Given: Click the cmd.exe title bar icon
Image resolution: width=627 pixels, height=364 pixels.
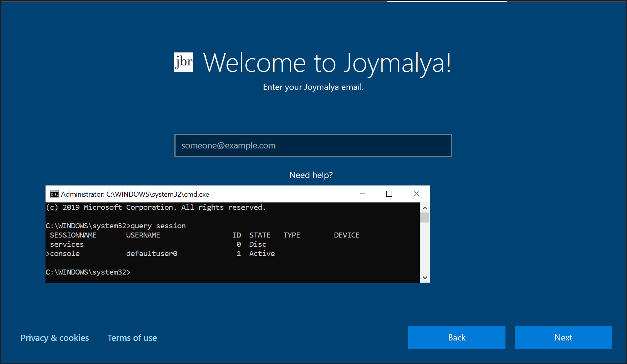Looking at the screenshot, I should pyautogui.click(x=54, y=194).
